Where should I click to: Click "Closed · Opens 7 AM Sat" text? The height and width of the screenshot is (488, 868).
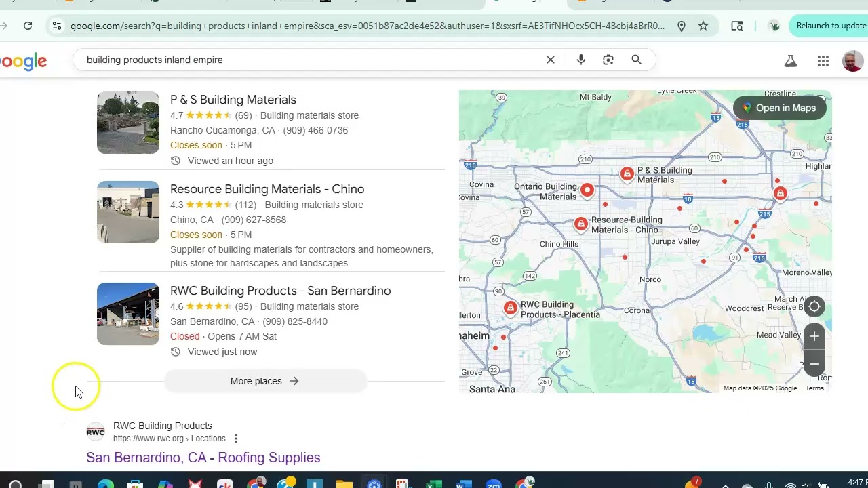223,336
